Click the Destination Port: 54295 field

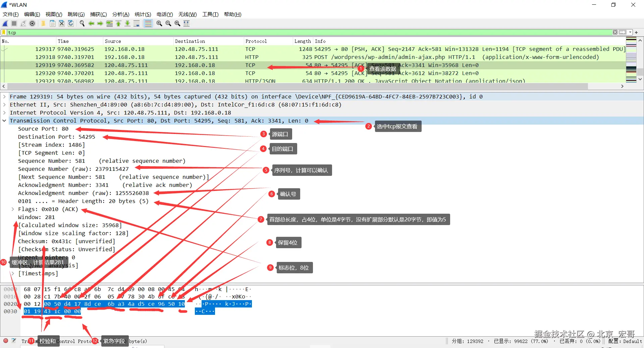(x=57, y=137)
